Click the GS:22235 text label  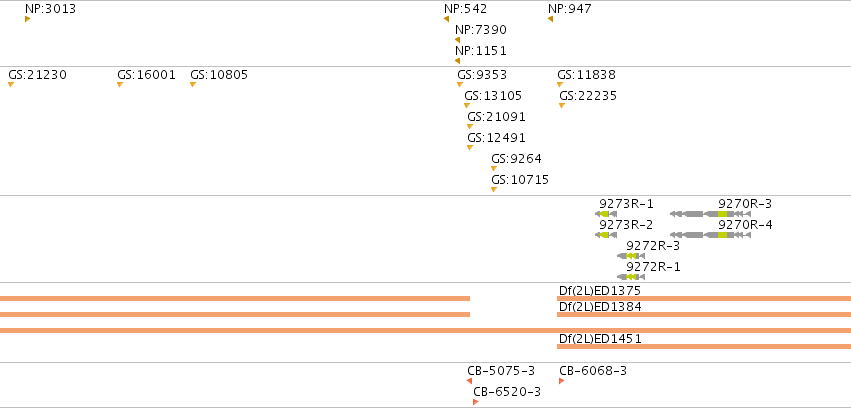(588, 95)
